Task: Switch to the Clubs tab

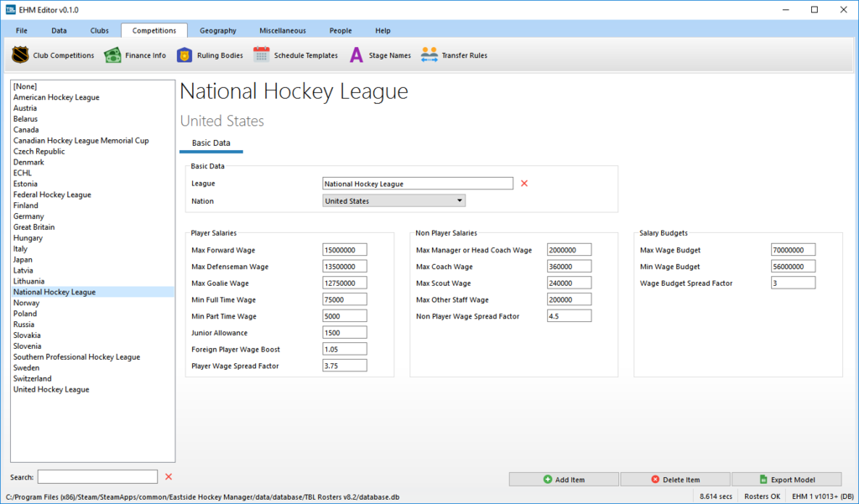Action: point(99,31)
